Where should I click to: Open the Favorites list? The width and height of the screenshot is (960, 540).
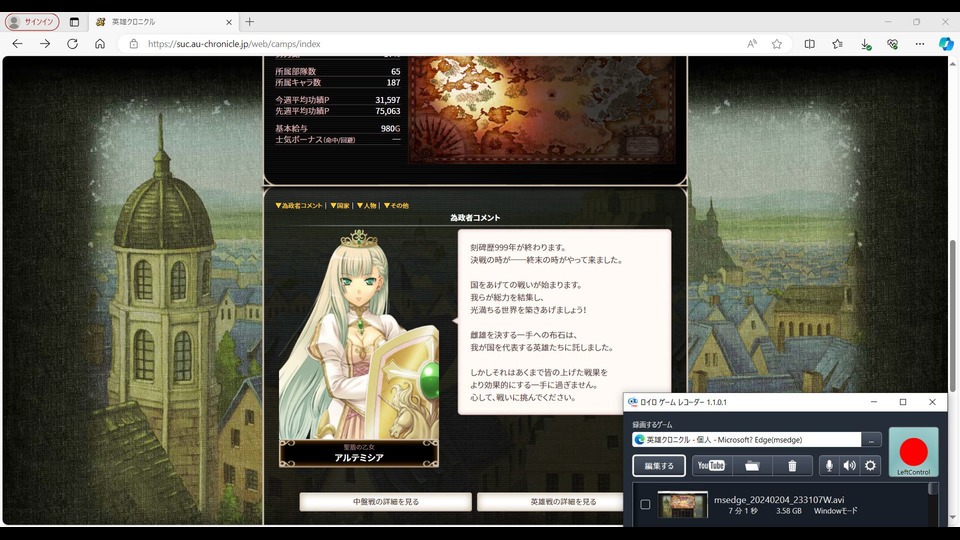(x=838, y=44)
